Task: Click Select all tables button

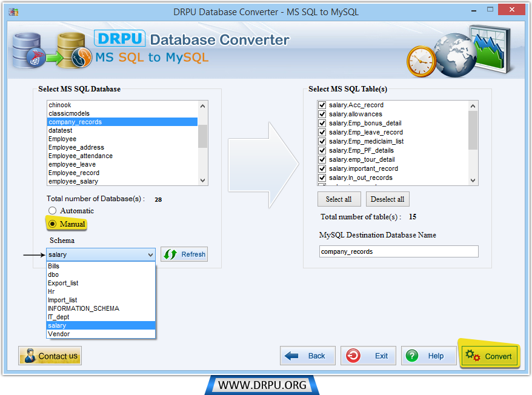Action: tap(339, 199)
